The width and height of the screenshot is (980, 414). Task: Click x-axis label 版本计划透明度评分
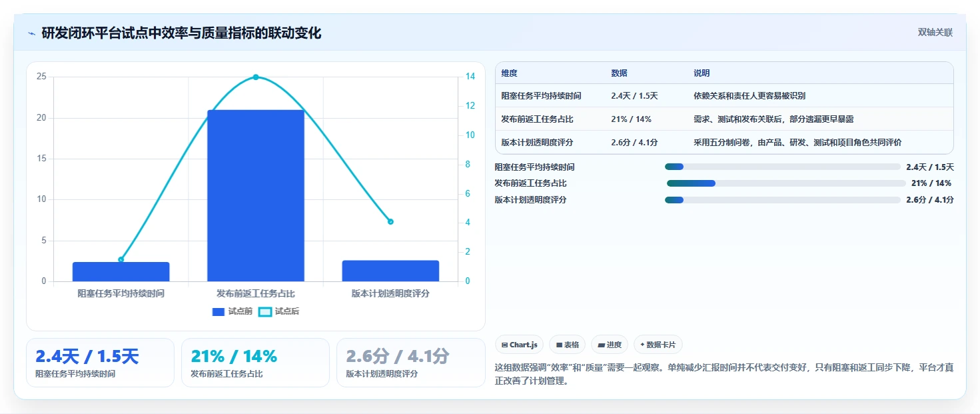(x=390, y=293)
